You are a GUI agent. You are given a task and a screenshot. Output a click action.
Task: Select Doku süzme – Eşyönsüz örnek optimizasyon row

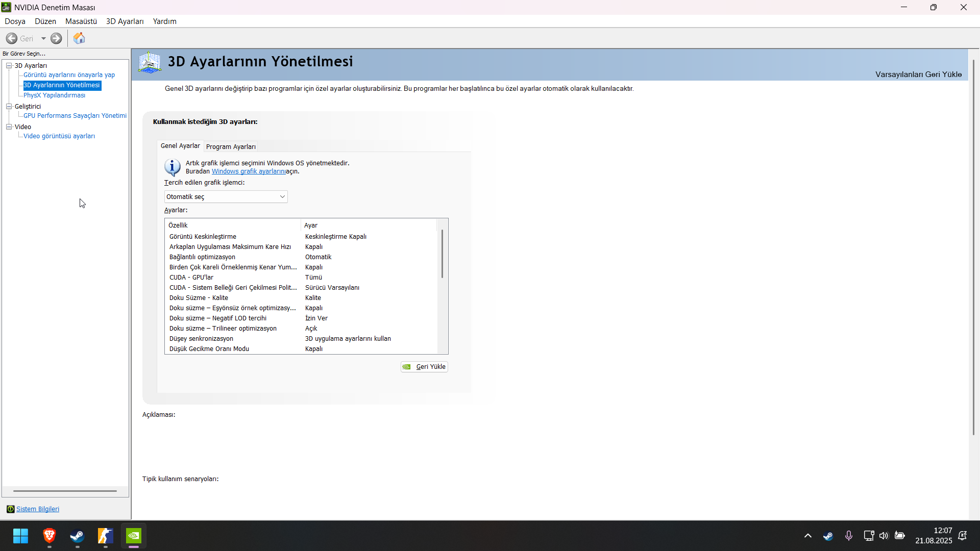click(x=302, y=308)
